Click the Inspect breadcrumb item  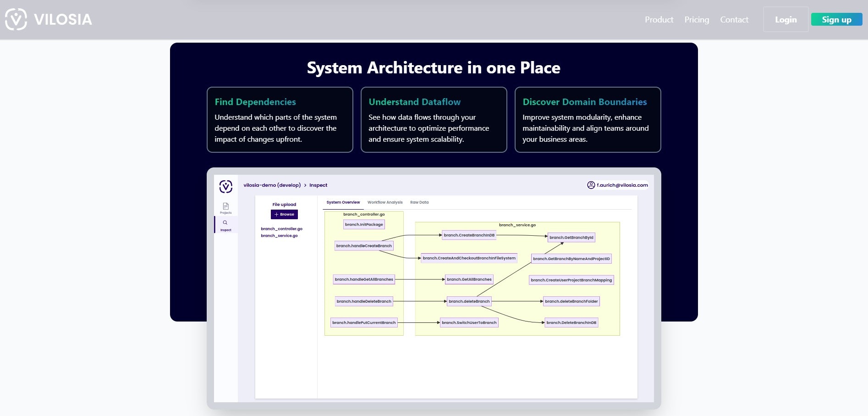(x=319, y=185)
